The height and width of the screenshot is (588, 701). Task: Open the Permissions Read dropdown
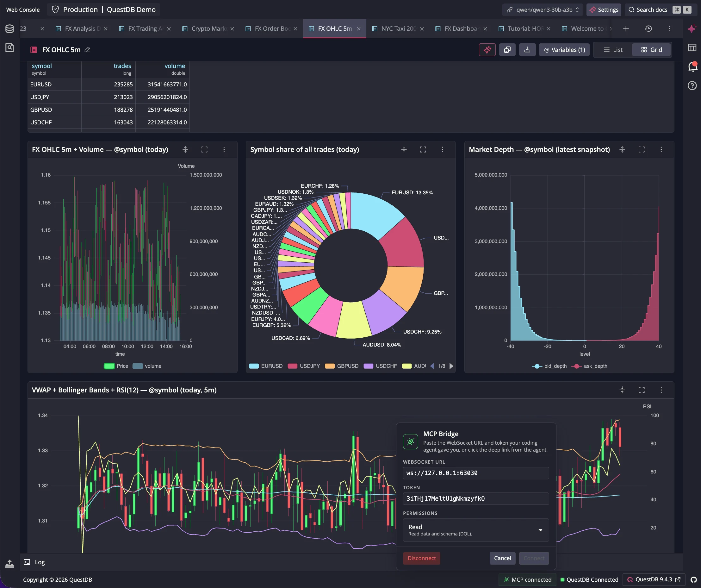coord(476,530)
